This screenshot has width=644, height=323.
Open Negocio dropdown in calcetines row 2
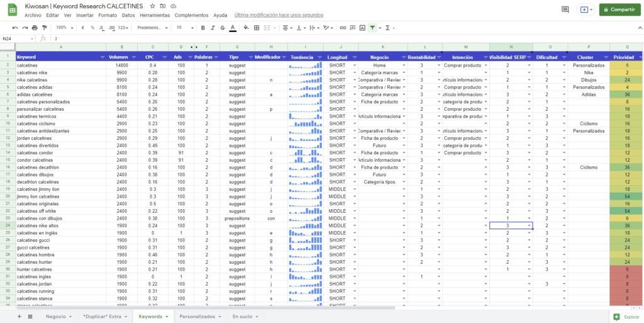click(x=404, y=65)
